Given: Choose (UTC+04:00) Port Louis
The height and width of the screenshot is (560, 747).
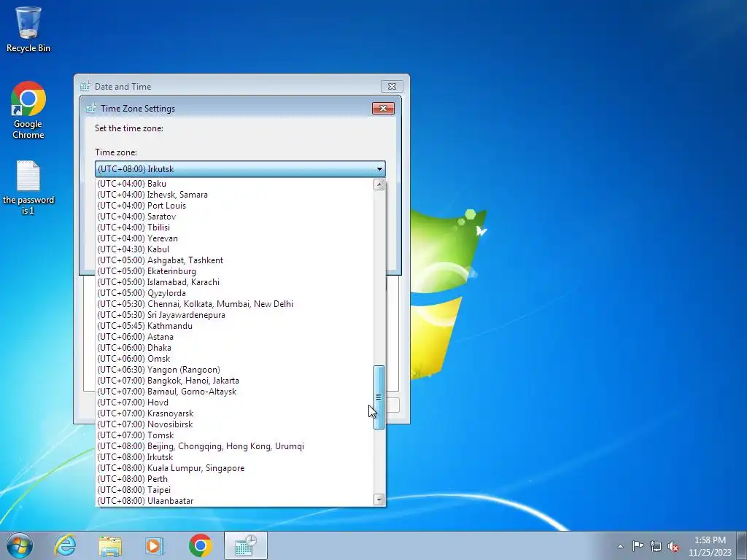Looking at the screenshot, I should pyautogui.click(x=234, y=206).
